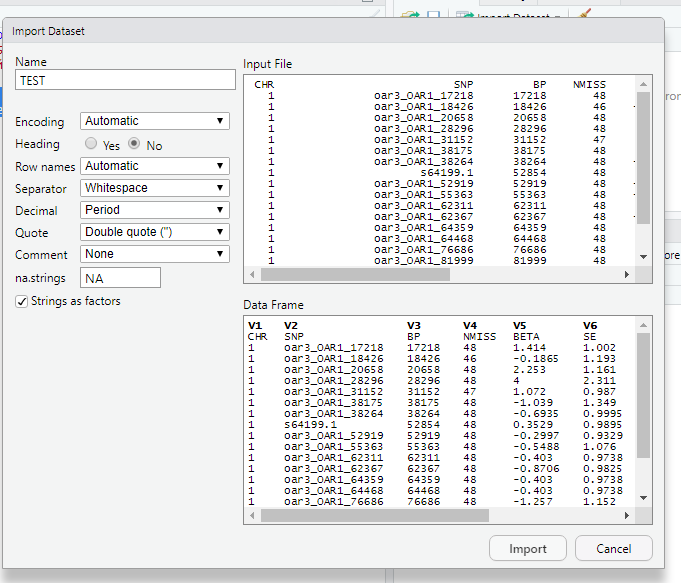Viewport: 681px width, 583px height.
Task: Click the Name field containing TEST
Action: click(125, 80)
